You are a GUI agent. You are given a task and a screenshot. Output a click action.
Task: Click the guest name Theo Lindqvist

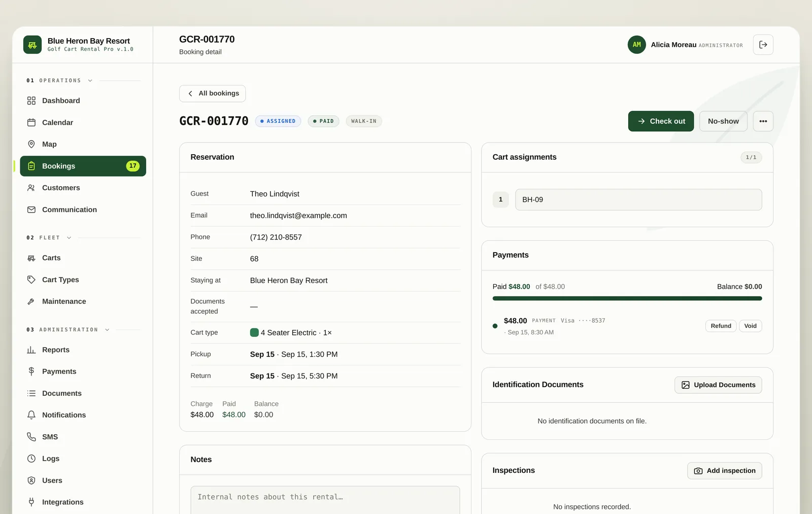(275, 194)
